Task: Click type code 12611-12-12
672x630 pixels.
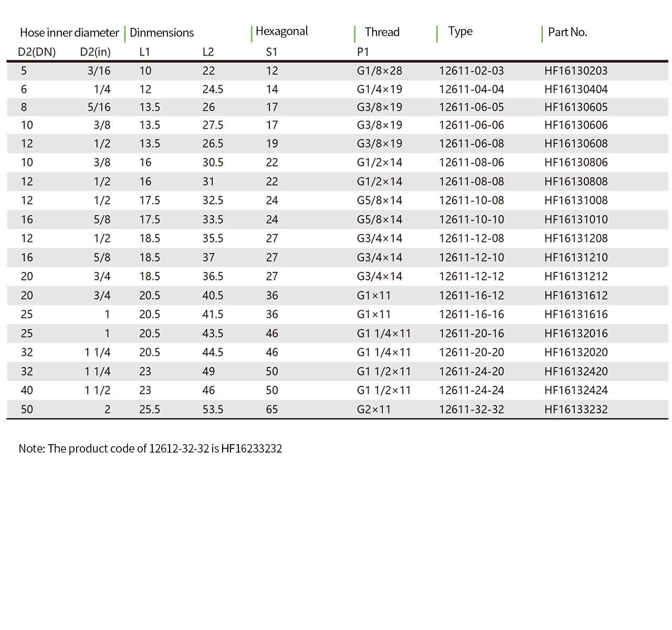Action: (x=471, y=276)
